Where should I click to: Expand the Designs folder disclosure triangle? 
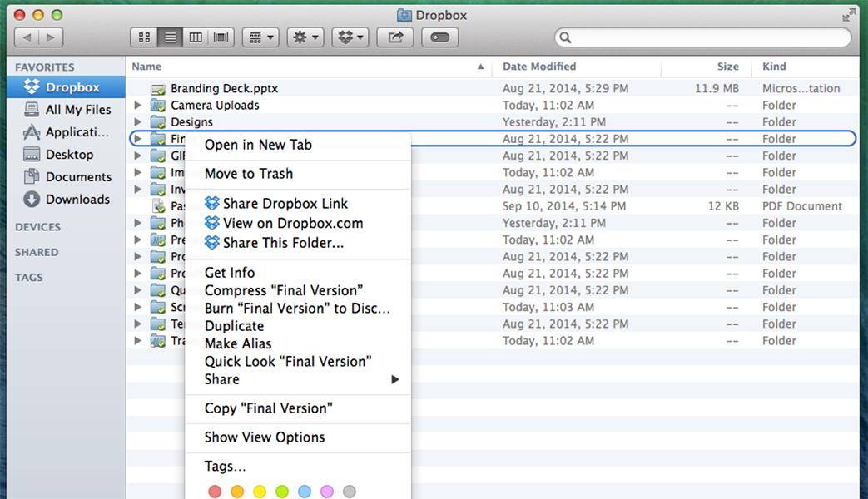coord(138,122)
